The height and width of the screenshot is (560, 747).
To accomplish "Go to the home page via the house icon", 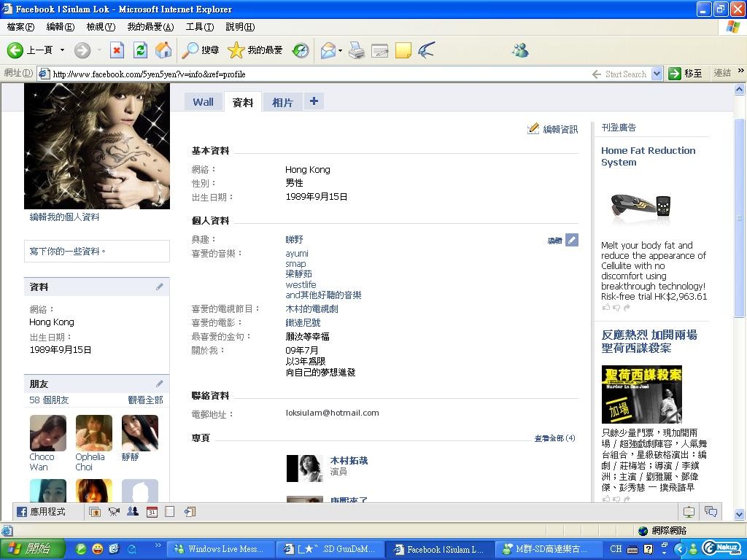I will [x=163, y=50].
